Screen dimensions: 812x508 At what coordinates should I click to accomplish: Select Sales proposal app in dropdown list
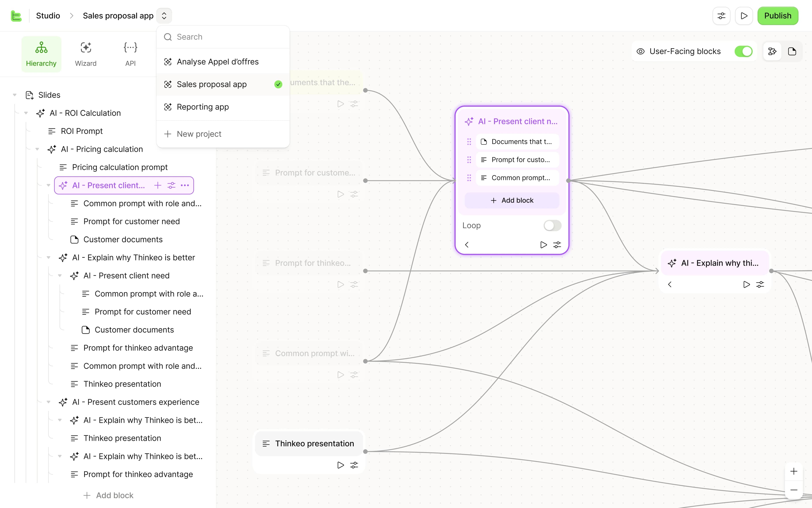223,84
